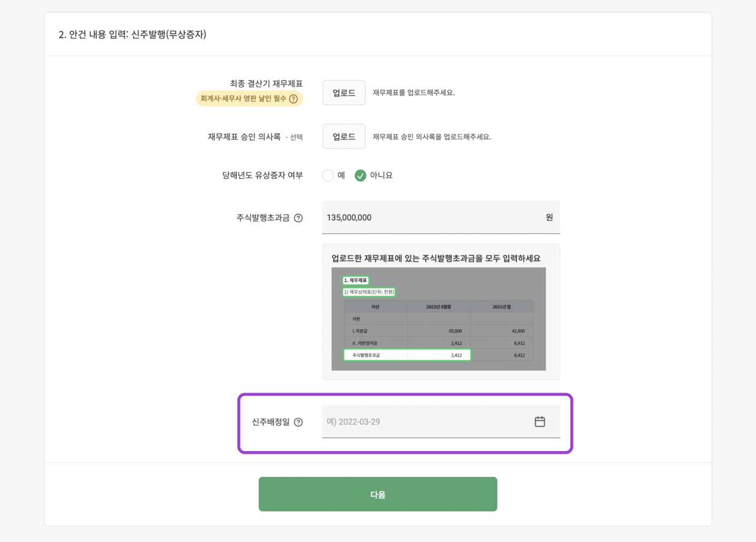Click 업로드 button for 재무제표 승인 의사록
Screen dimensions: 756x542
[x=344, y=136]
